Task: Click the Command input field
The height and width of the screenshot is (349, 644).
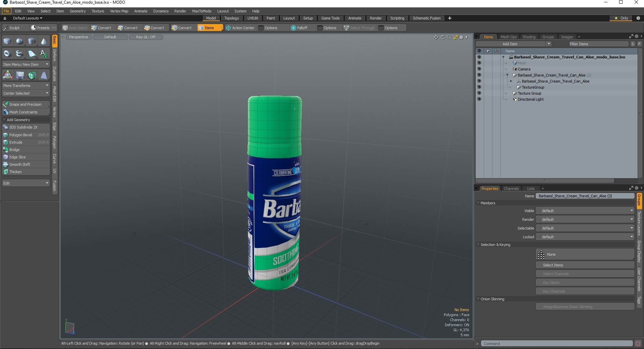Action: click(x=557, y=344)
